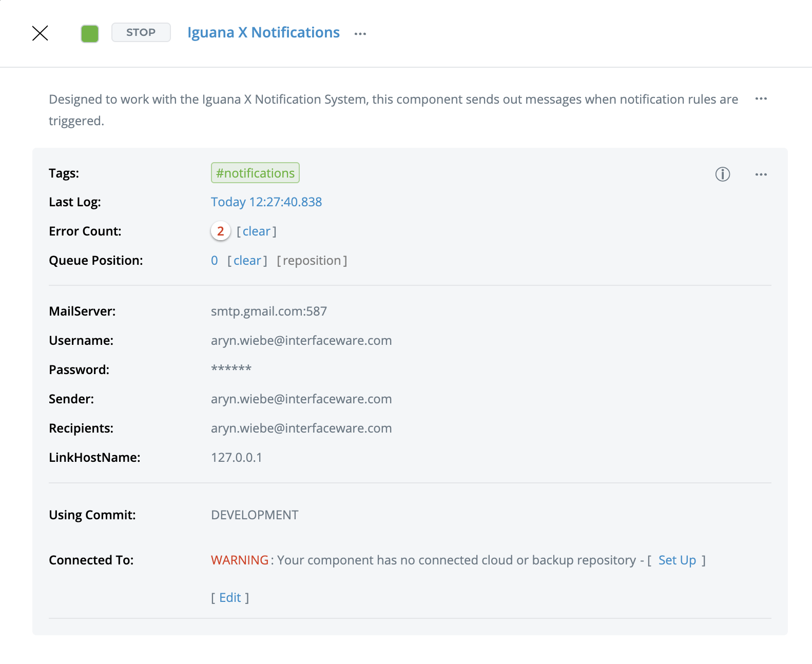Click Set Up to connect a repository
This screenshot has height=664, width=812.
pyautogui.click(x=677, y=560)
